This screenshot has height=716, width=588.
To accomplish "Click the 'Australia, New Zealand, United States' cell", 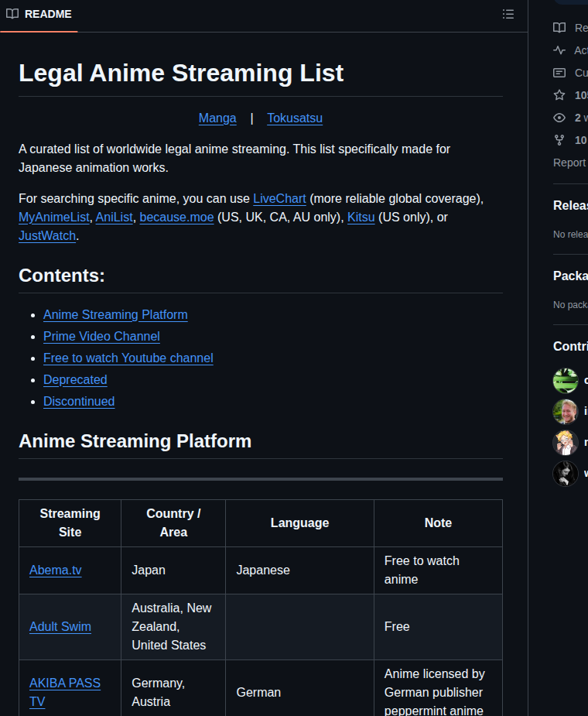I will (172, 627).
